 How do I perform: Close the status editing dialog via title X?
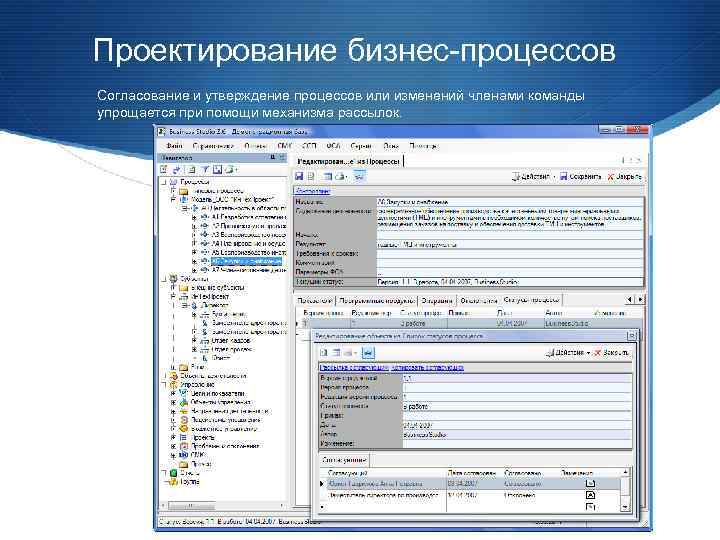point(631,336)
